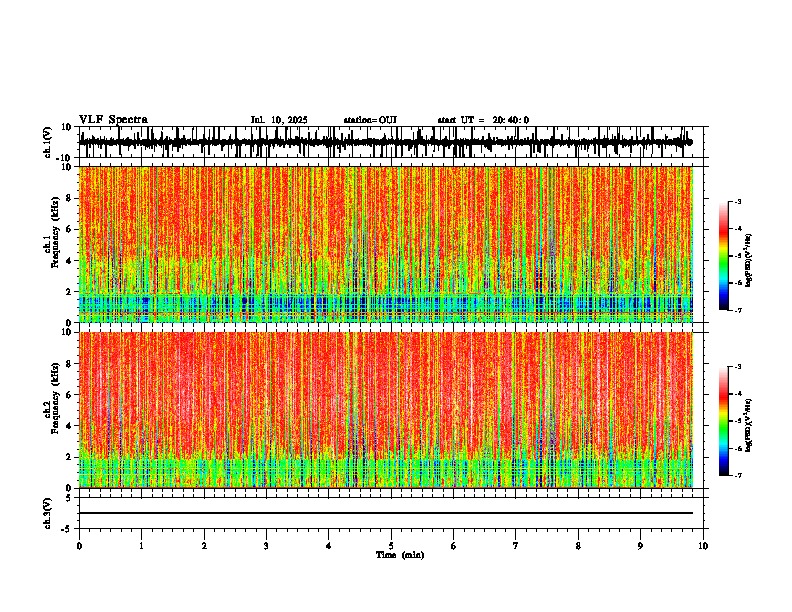The height and width of the screenshot is (612, 792).
Task: Click the 2 kHz tick on ch.1 frequency axis
Action: (69, 291)
